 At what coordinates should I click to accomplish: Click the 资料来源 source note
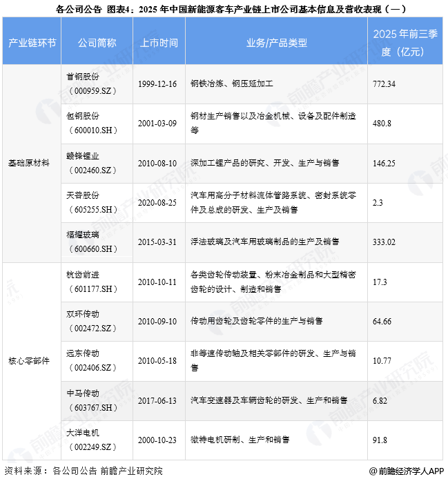(84, 471)
